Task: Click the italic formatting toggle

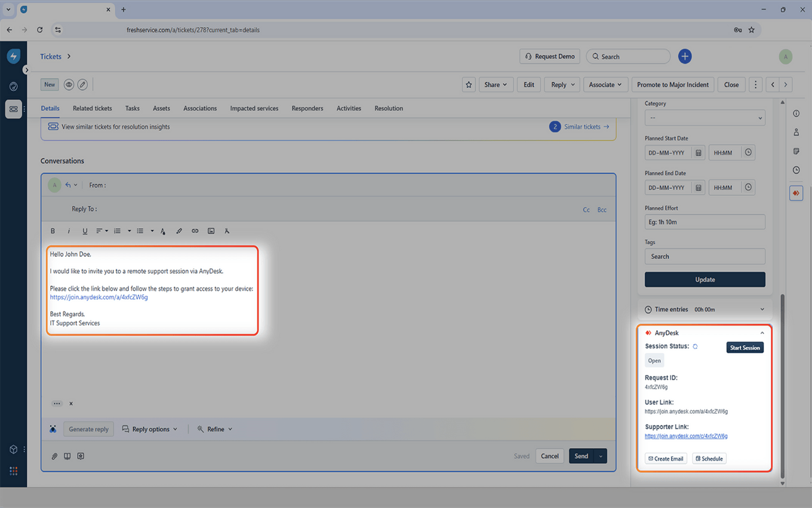Action: point(69,231)
